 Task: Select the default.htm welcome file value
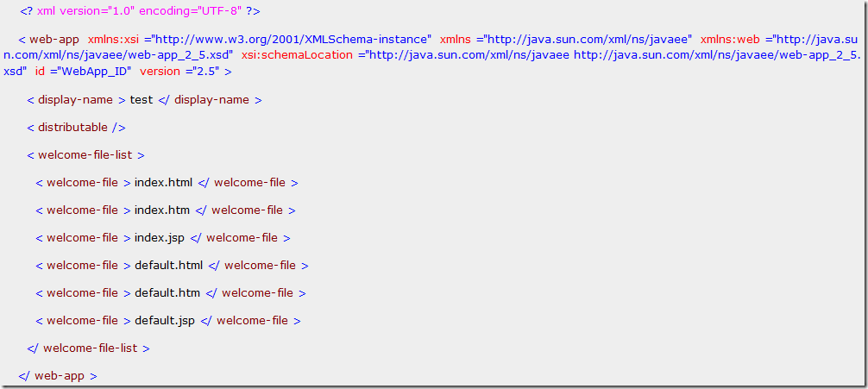(x=167, y=293)
